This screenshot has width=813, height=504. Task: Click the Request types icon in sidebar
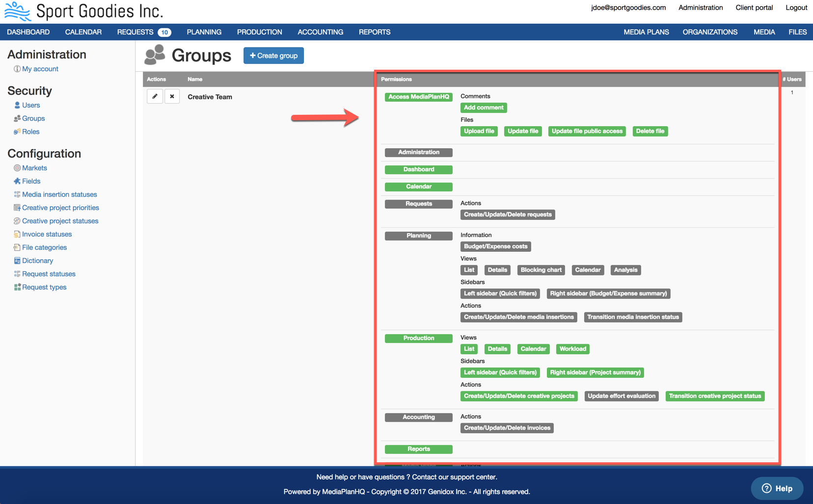(x=17, y=287)
